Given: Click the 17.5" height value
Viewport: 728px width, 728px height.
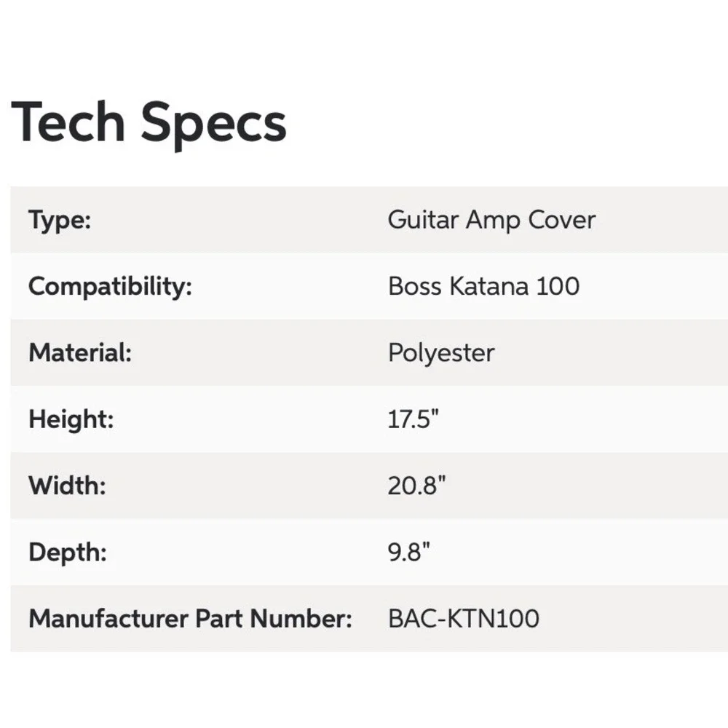Looking at the screenshot, I should [x=413, y=419].
